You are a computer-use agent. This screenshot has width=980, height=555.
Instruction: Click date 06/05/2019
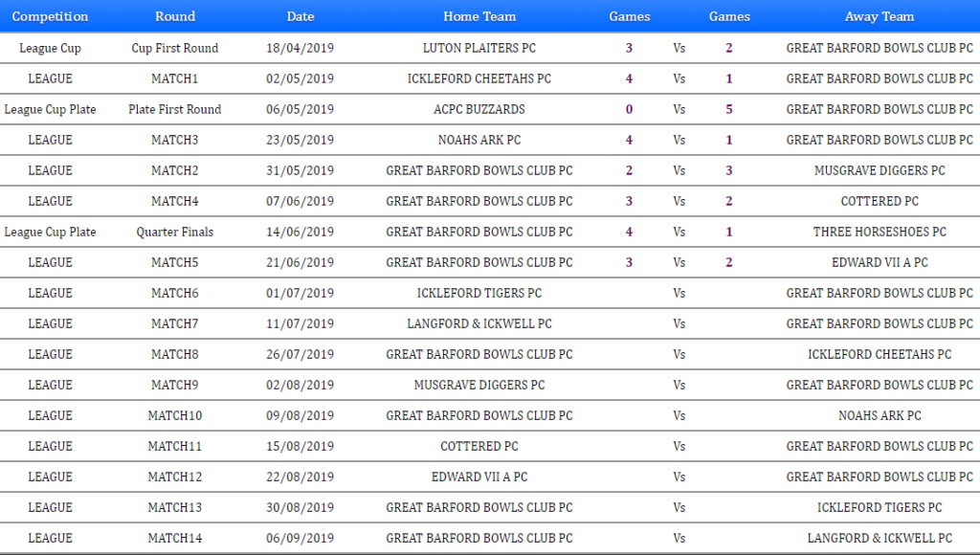point(300,109)
